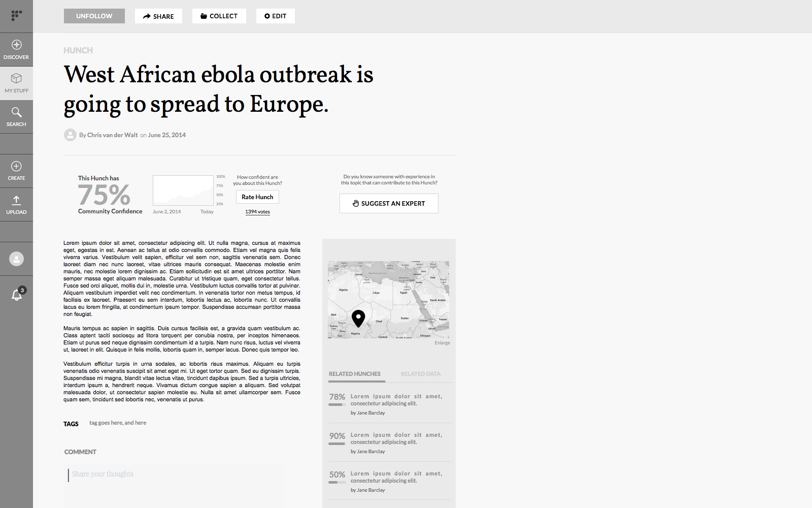Click the West Africa map thumbnail

tap(388, 300)
